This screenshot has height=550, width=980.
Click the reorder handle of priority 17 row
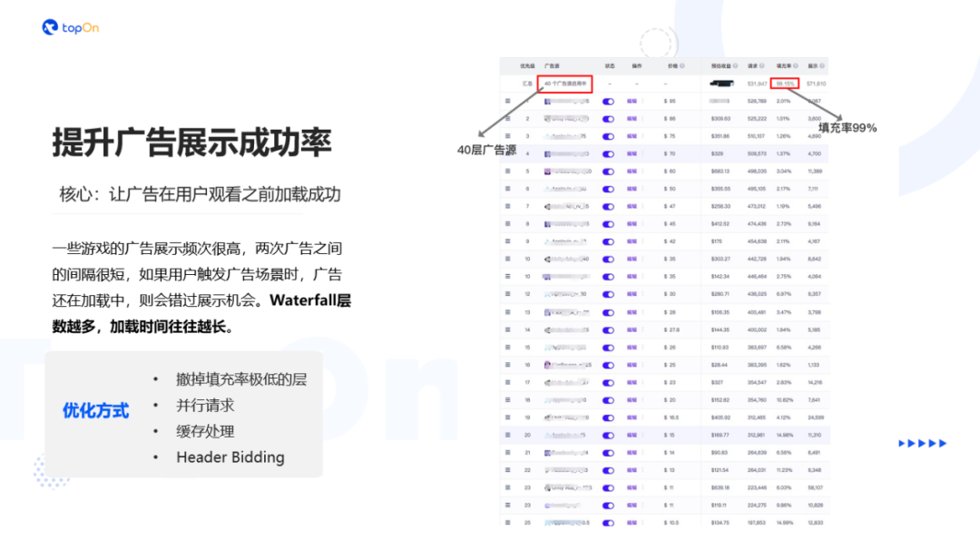tap(507, 382)
